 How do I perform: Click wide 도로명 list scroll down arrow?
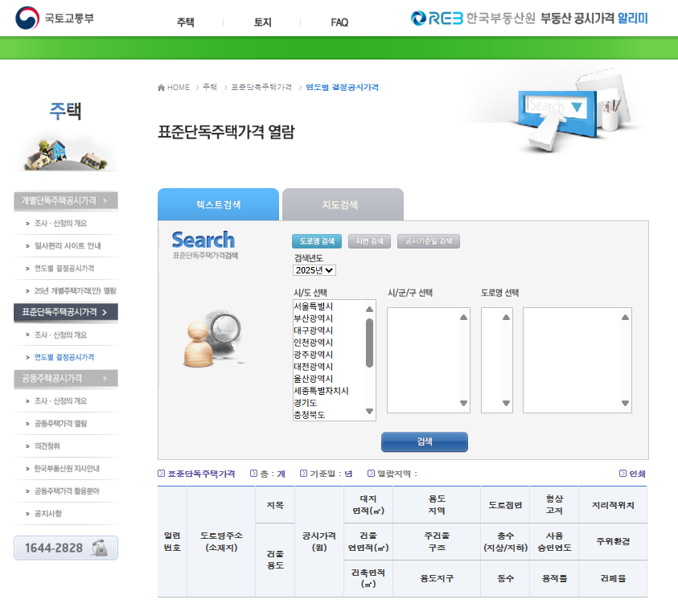click(x=625, y=403)
